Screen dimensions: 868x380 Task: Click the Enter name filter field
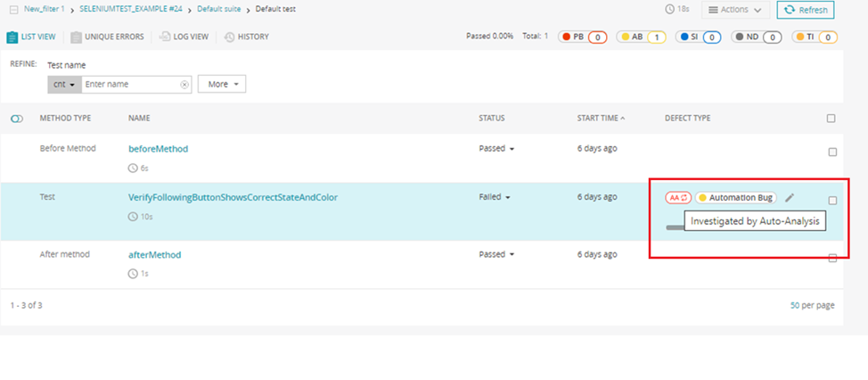(x=130, y=85)
